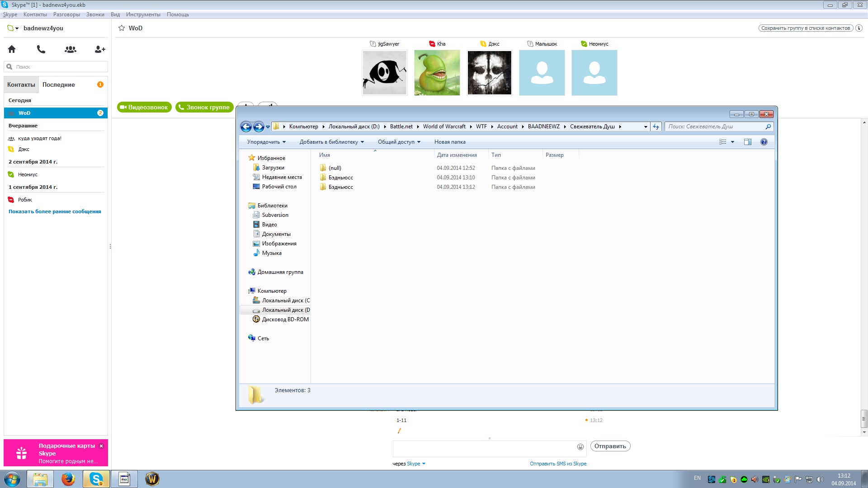Go forward in Explorer window
The height and width of the screenshot is (488, 868).
259,127
